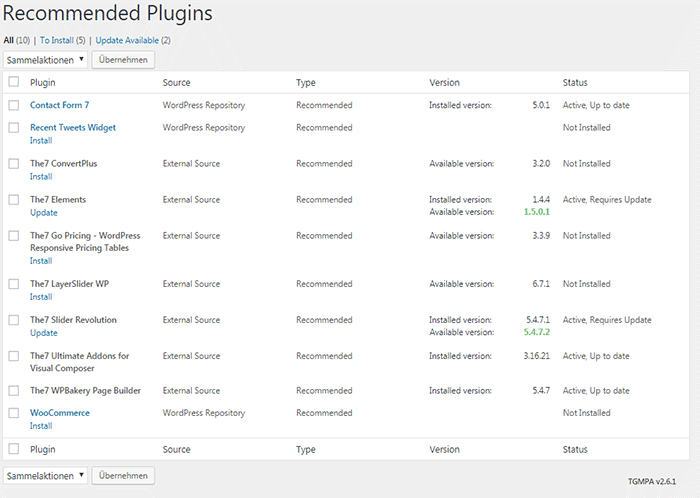700x498 pixels.
Task: Select The7 Go Pricing checkbox
Action: click(14, 236)
